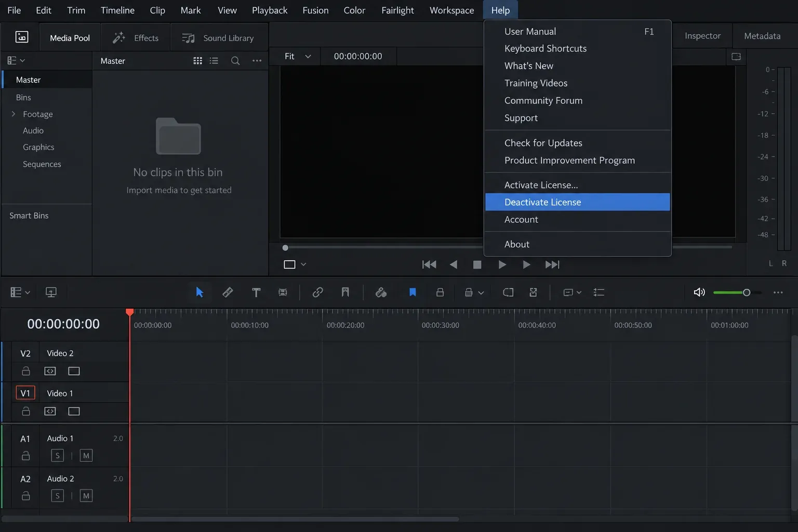Select the Master bin
Image resolution: width=798 pixels, height=532 pixels.
point(47,79)
